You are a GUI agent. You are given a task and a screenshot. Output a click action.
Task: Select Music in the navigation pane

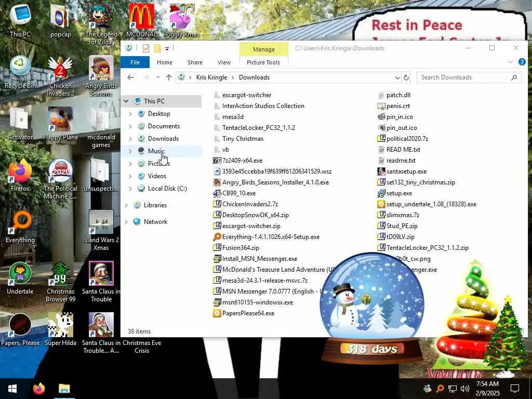click(x=156, y=151)
